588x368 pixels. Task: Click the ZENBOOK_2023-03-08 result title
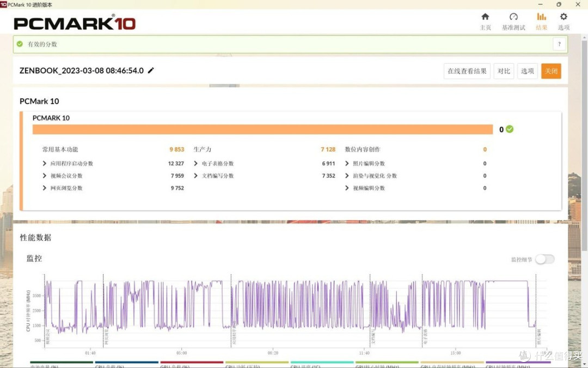[x=81, y=70]
